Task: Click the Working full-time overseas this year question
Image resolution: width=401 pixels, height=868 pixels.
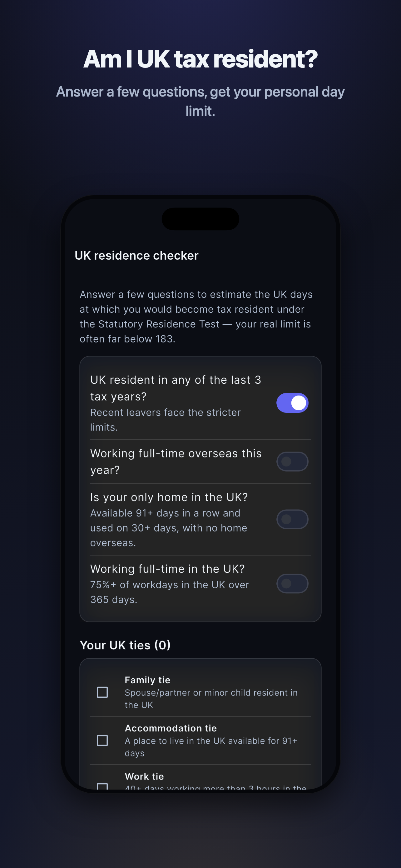Action: pyautogui.click(x=176, y=461)
